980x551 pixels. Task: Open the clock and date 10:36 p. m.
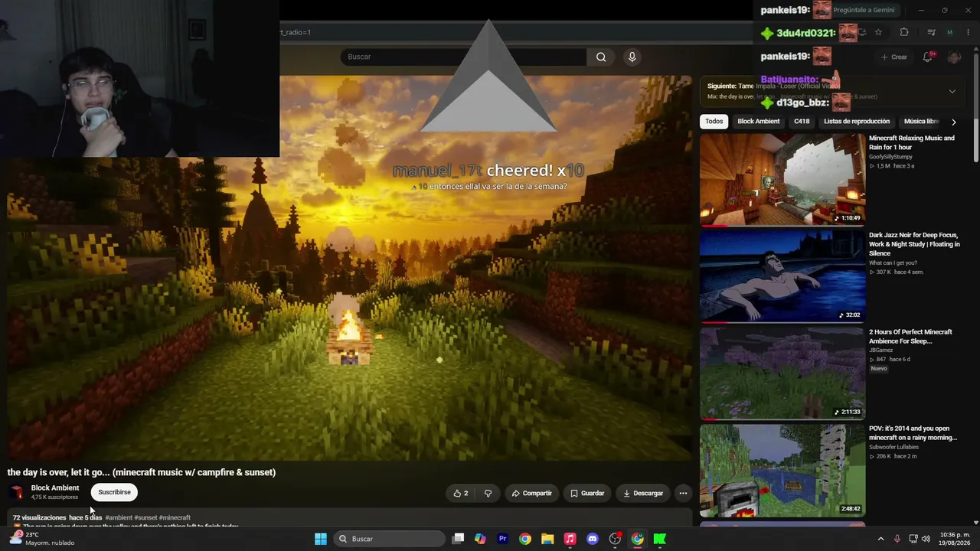tap(955, 539)
